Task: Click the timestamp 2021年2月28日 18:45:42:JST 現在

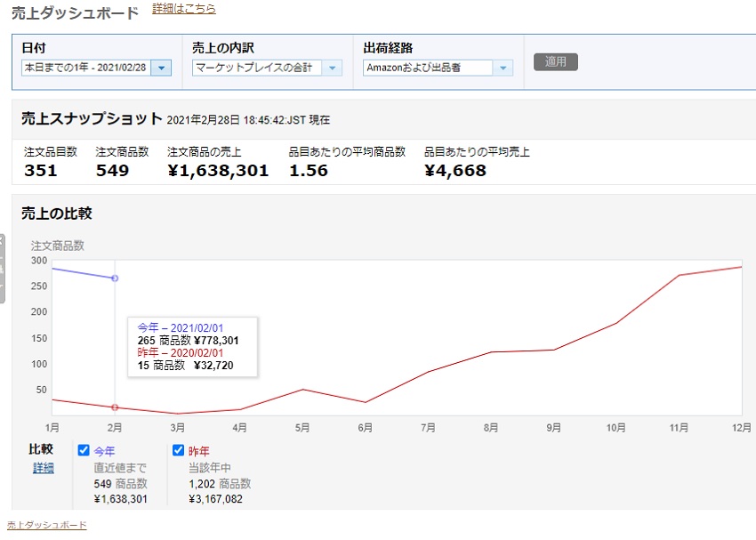Action: pyautogui.click(x=248, y=120)
